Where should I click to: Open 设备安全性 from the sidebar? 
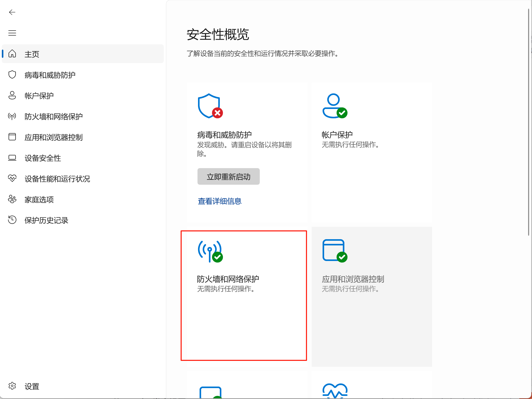83,158
